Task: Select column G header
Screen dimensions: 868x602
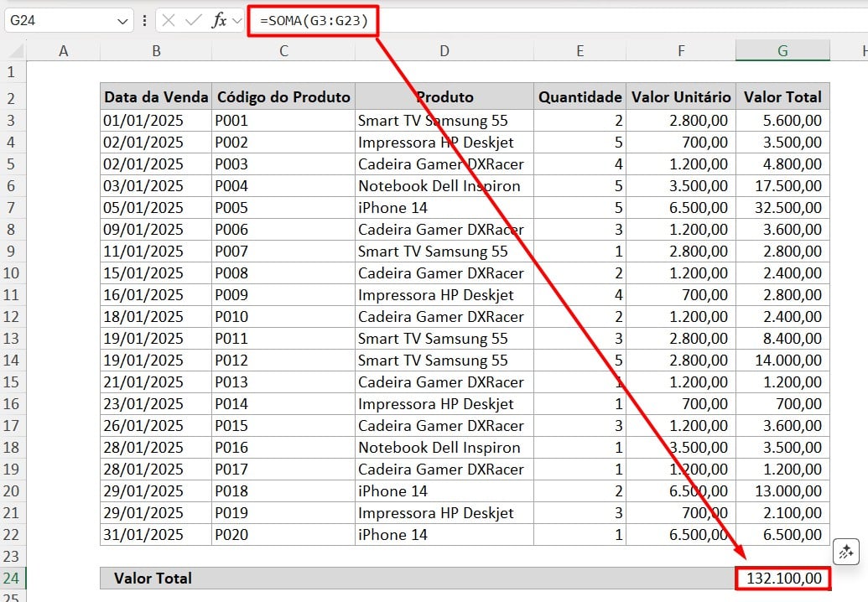Action: (782, 51)
